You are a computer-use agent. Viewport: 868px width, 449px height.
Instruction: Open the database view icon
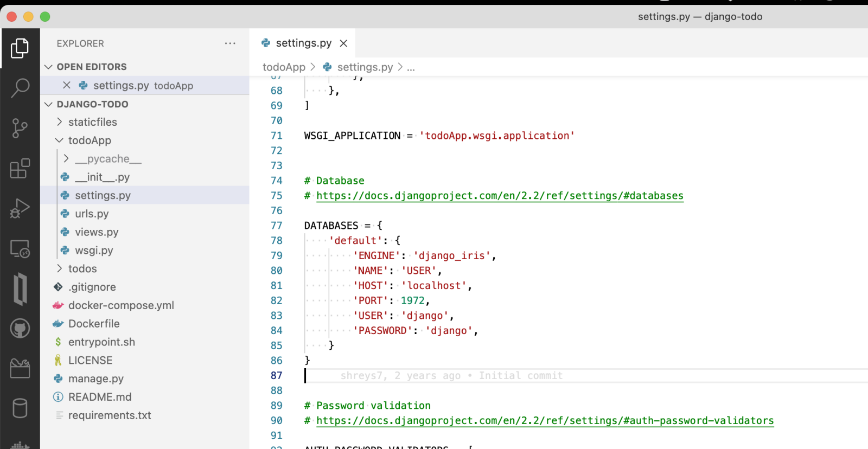20,408
